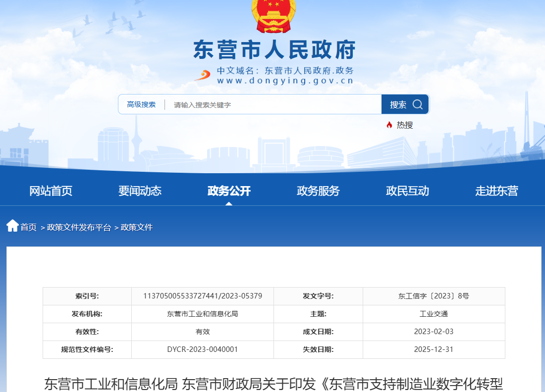Click the 首页 breadcrumb link

(29, 227)
